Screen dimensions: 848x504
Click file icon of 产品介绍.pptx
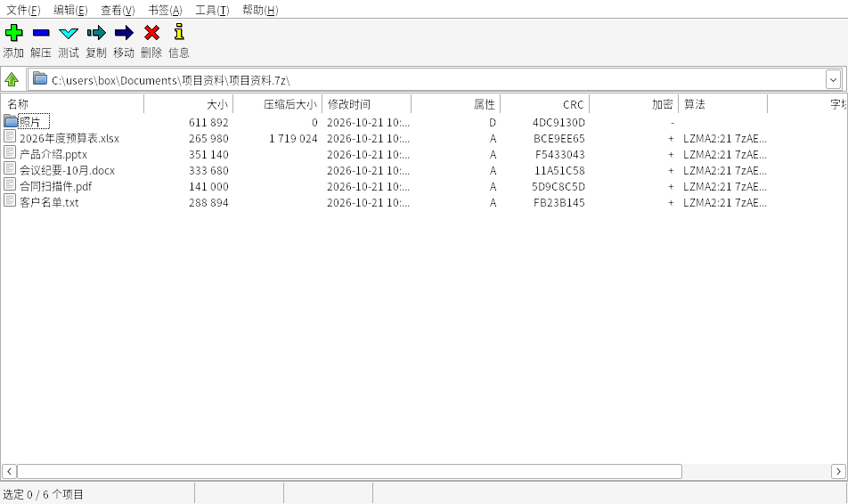coord(10,152)
